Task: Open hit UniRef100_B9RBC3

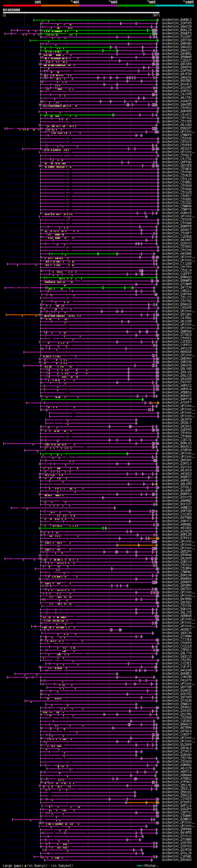Action: [177, 20]
